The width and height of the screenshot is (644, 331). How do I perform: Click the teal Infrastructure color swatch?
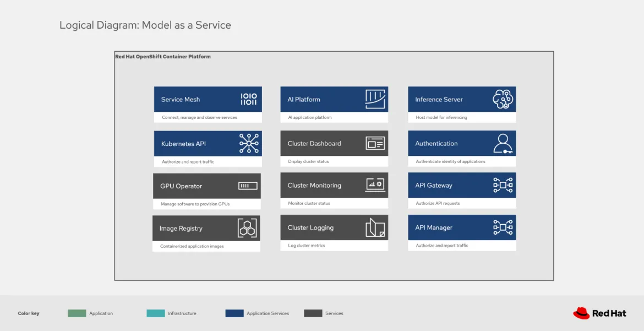click(156, 313)
